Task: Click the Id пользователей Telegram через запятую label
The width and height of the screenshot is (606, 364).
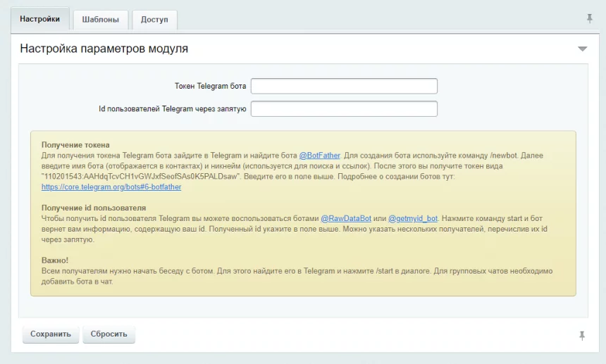Action: point(173,109)
